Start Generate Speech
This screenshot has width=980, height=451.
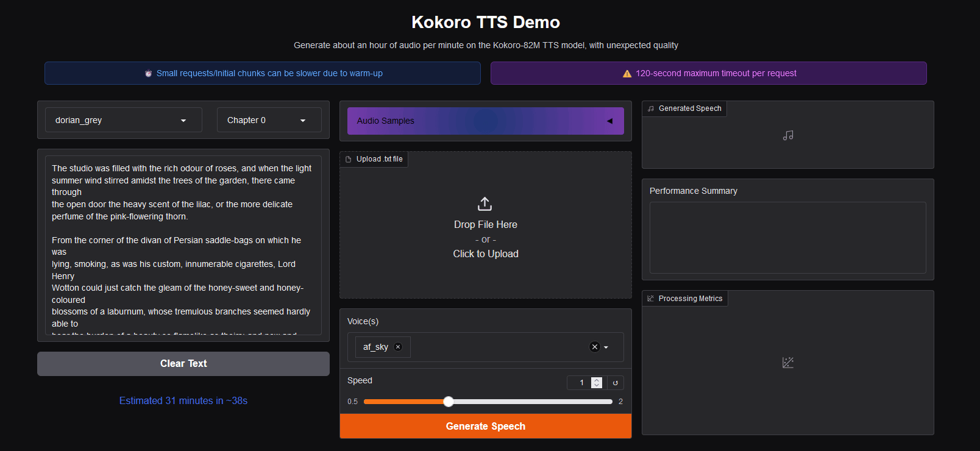click(485, 426)
